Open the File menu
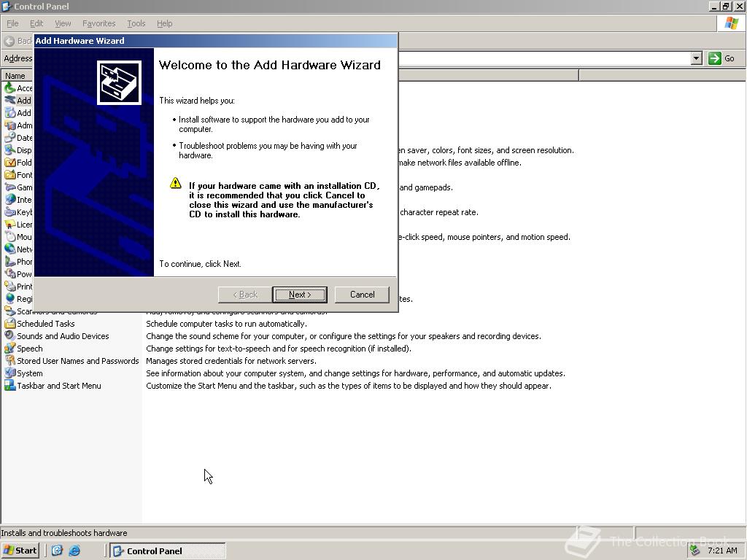 pyautogui.click(x=12, y=23)
